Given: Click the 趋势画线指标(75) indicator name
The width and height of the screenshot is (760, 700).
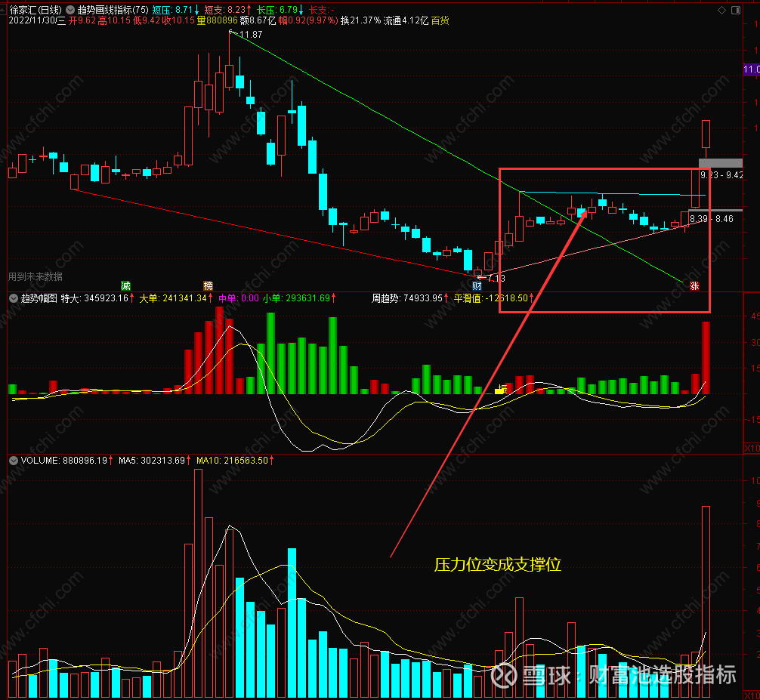Looking at the screenshot, I should [113, 10].
